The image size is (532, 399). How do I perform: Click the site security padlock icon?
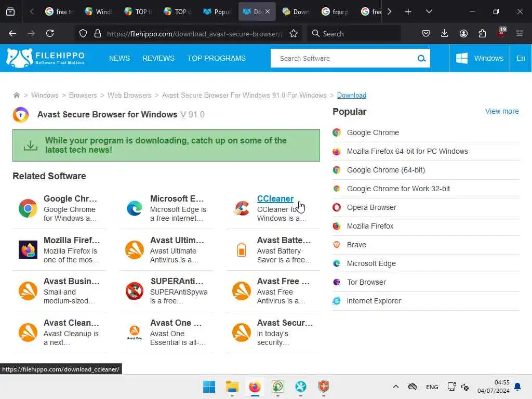tap(98, 34)
